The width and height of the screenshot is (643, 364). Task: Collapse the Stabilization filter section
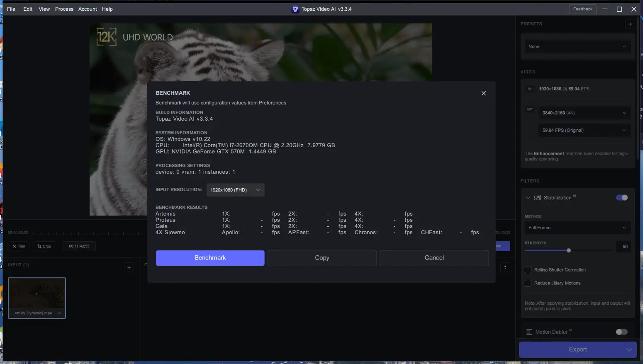528,198
